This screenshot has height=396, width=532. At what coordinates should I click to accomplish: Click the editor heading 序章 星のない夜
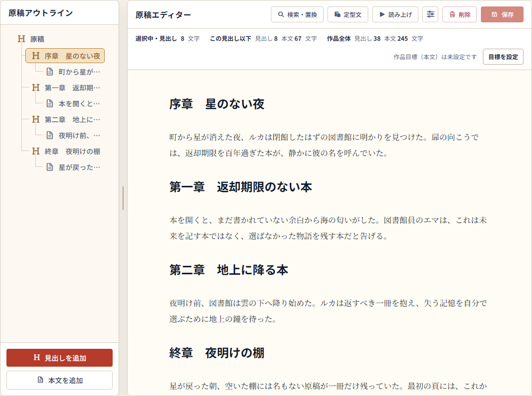tap(217, 104)
